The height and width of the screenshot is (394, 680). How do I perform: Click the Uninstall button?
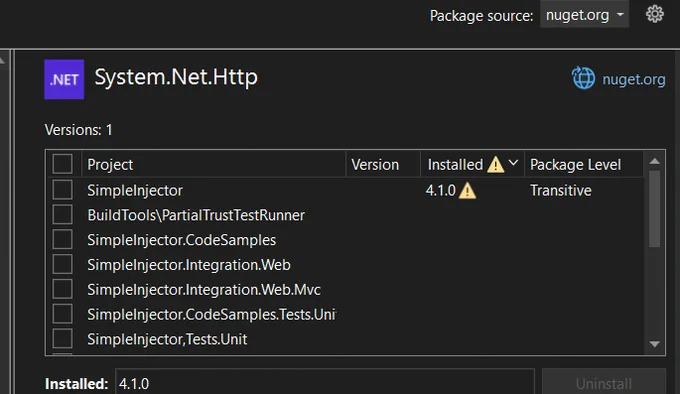click(x=604, y=383)
